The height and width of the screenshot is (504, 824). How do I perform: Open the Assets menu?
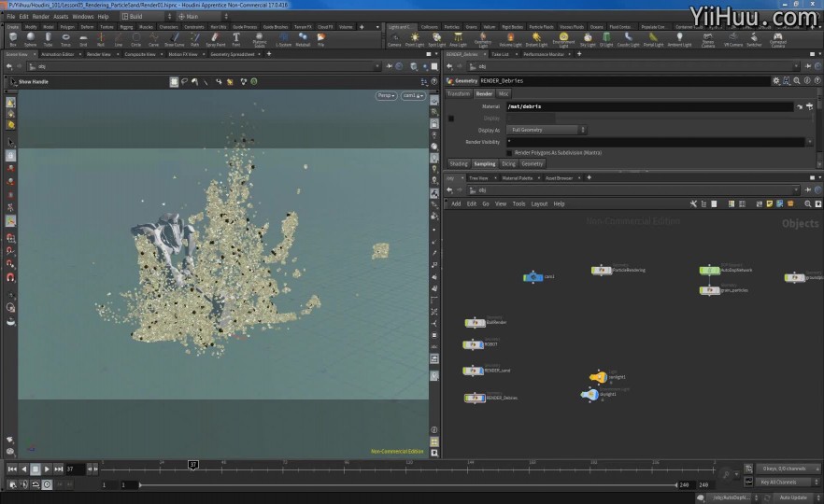(x=61, y=16)
